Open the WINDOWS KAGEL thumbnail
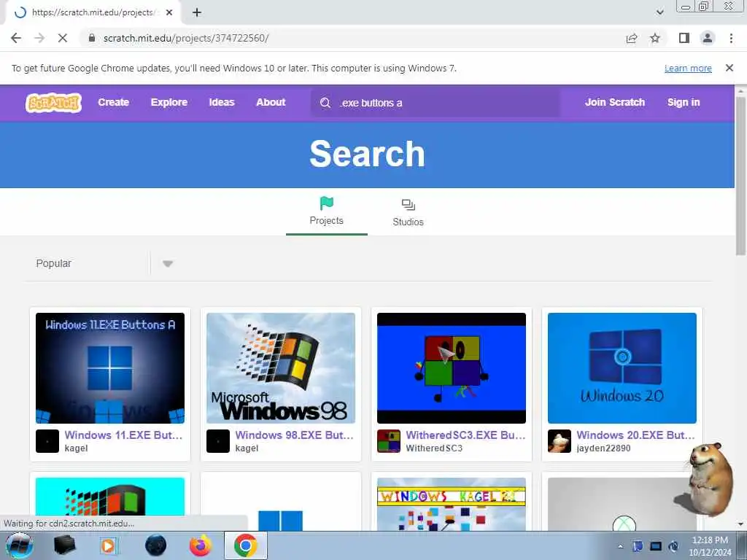 [451, 505]
